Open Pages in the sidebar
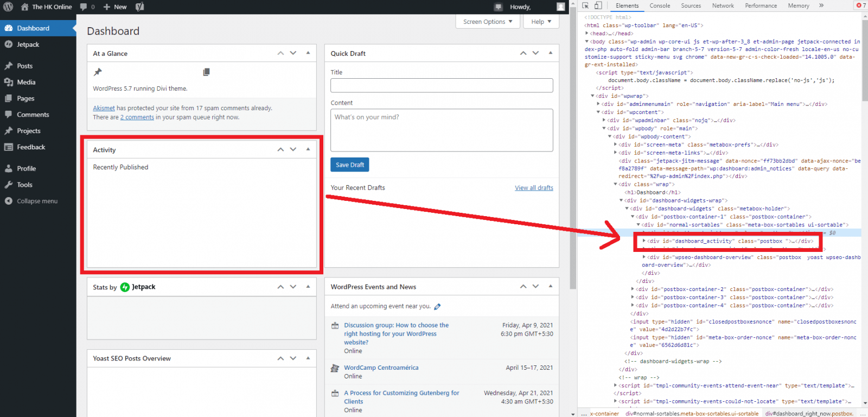 coord(38,98)
